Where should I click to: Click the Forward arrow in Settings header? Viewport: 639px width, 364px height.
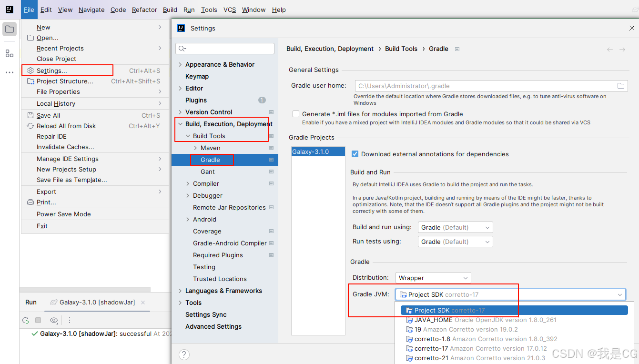click(622, 49)
